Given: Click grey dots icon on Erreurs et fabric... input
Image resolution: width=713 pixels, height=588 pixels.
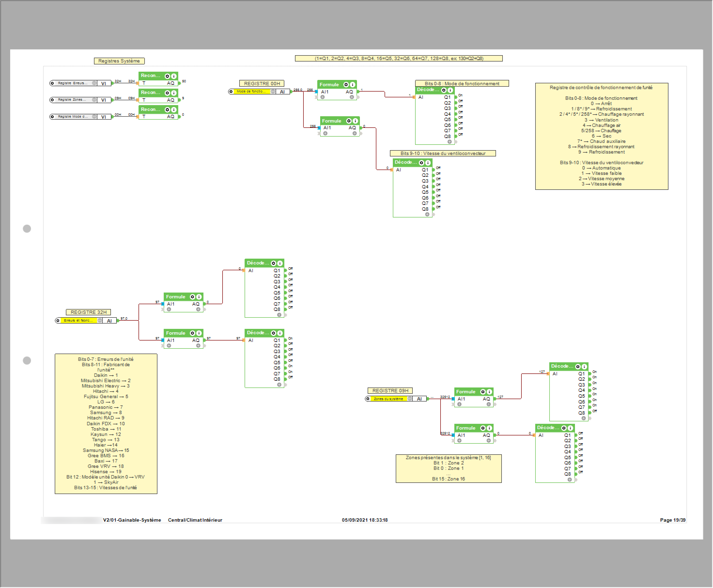Looking at the screenshot, I should pyautogui.click(x=100, y=320).
